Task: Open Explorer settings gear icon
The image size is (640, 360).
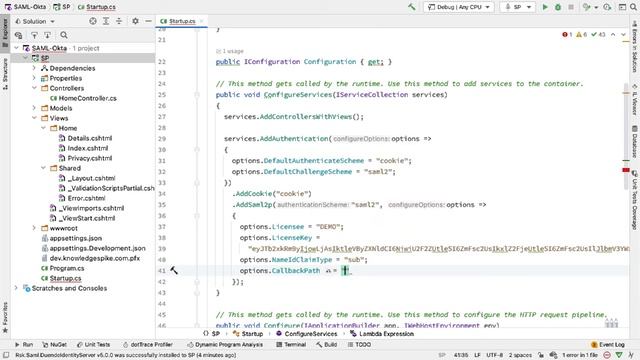Action: (x=135, y=21)
